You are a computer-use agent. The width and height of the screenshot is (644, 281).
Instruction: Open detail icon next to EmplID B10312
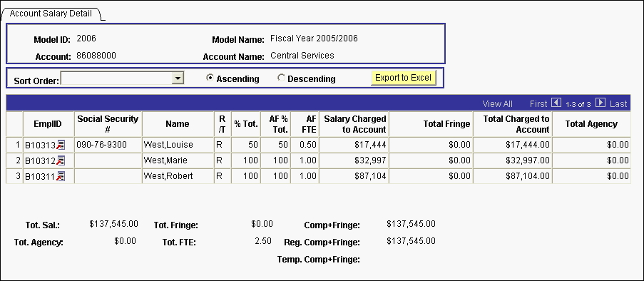(61, 160)
